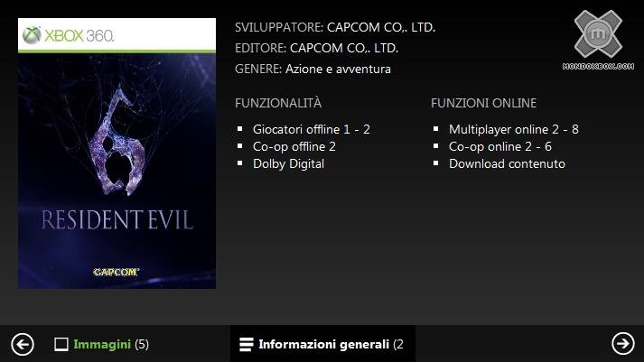This screenshot has height=362, width=644.
Task: Click Multiplayer online 2 - 8
Action: coord(513,129)
